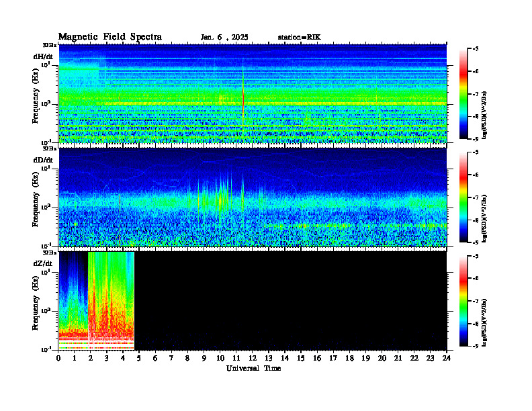Click the color scale bar beside dZ/dt panel
This screenshot has height=411, width=532.
[x=463, y=301]
